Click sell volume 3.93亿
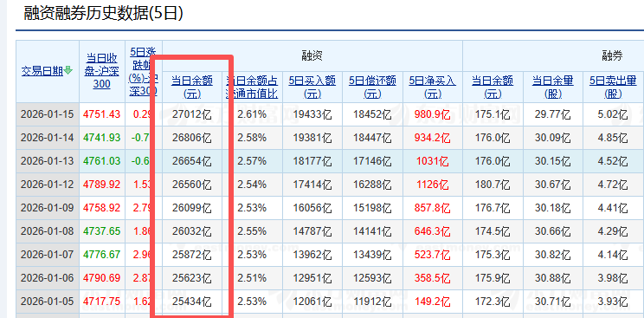Viewport: 644px width, 318px height. click(x=613, y=302)
